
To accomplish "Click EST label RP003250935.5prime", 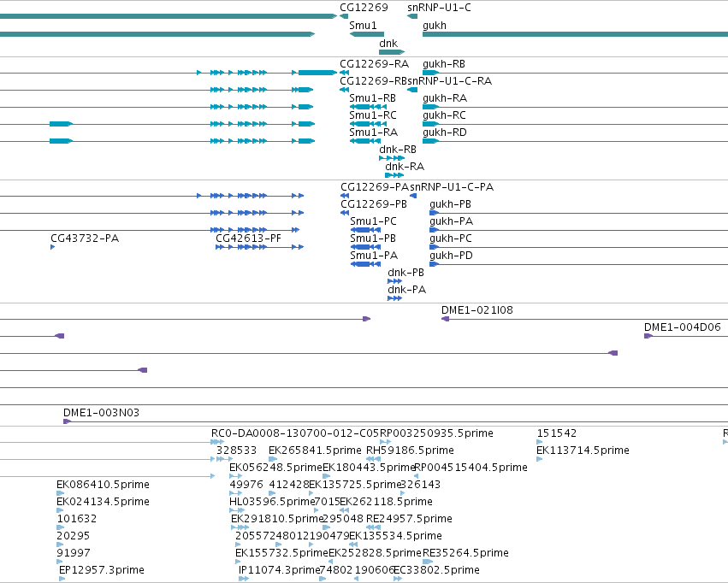I will (436, 433).
